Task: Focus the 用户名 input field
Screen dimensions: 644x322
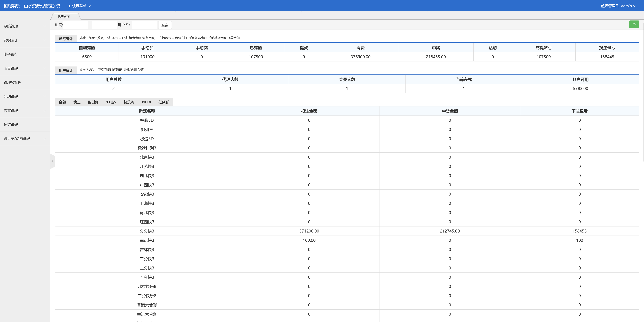Action: pos(145,25)
